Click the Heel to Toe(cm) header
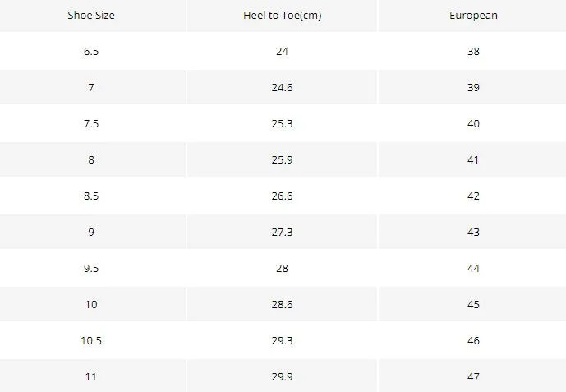The image size is (566, 392). point(282,15)
